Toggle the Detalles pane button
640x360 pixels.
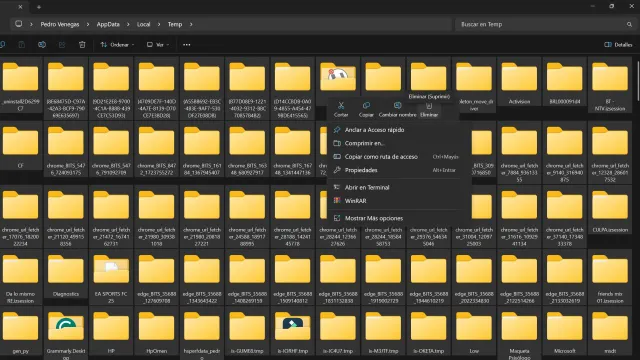(618, 45)
